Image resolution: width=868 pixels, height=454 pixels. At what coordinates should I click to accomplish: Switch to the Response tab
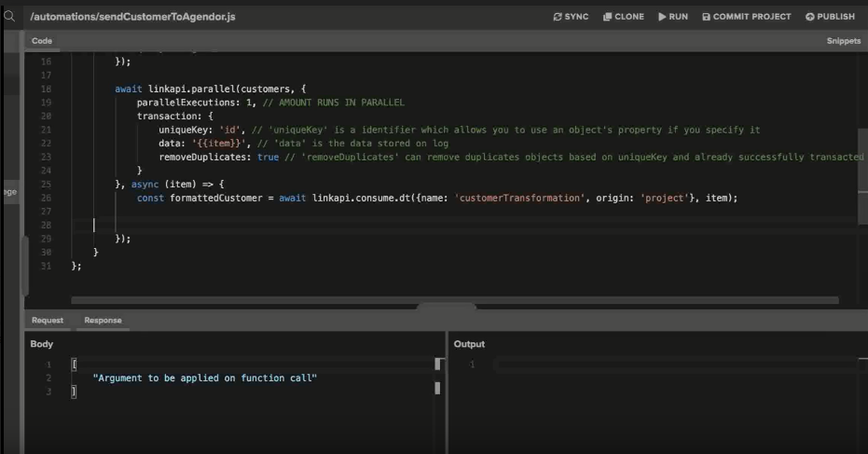coord(103,320)
